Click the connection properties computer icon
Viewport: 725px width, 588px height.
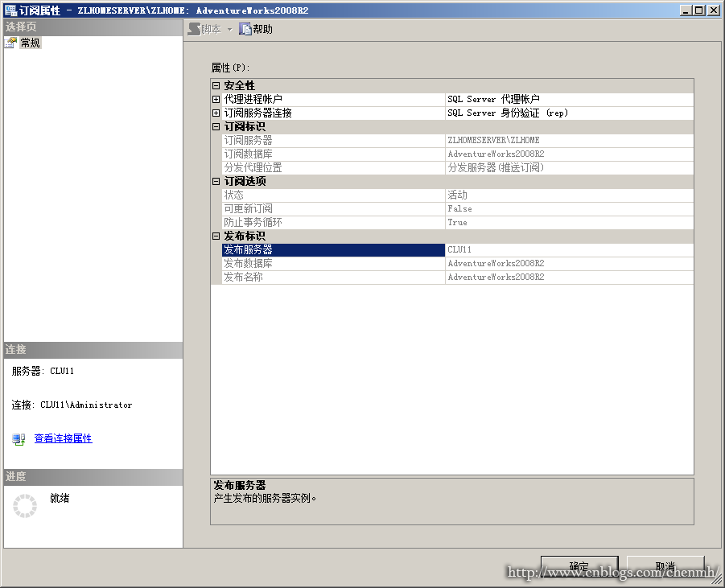click(19, 438)
